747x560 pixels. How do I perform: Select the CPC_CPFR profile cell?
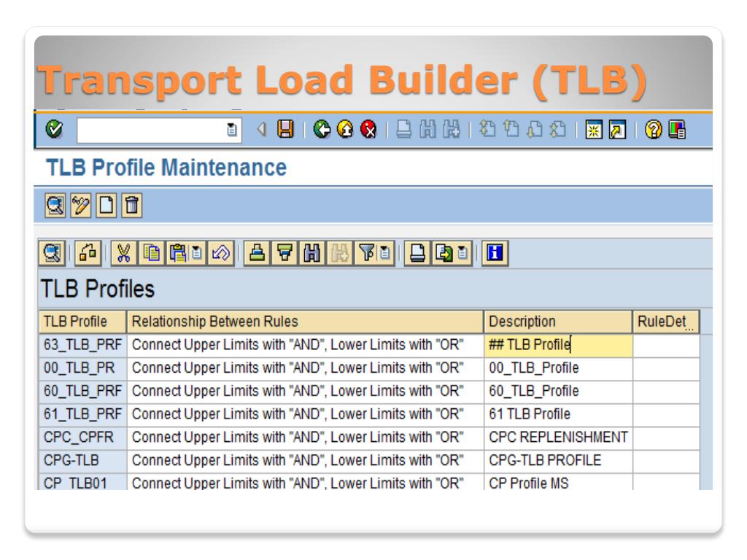coord(83,437)
